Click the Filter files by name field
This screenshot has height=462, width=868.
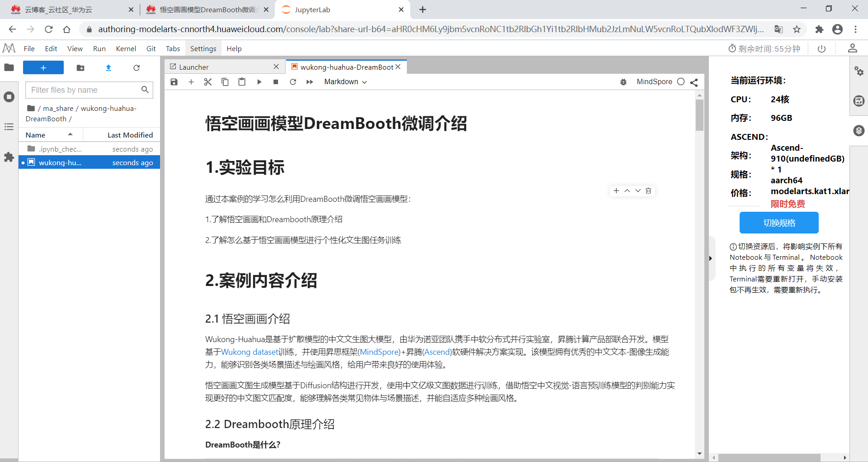pos(89,90)
